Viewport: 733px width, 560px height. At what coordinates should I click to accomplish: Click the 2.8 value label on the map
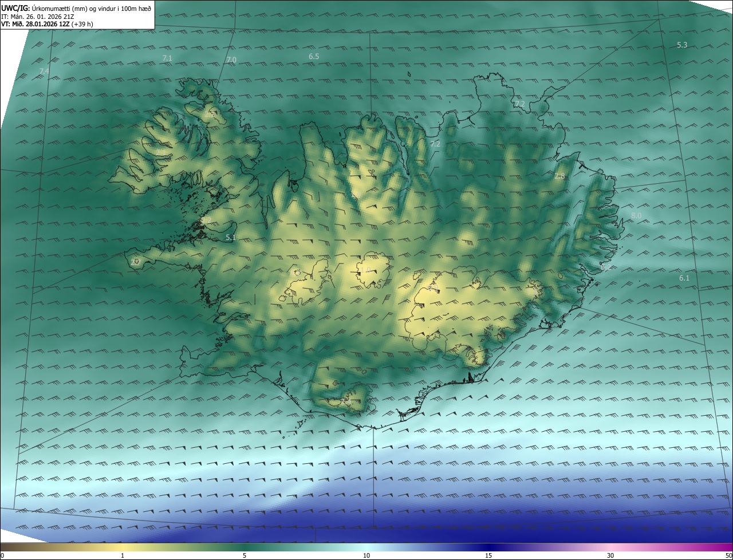tap(559, 176)
